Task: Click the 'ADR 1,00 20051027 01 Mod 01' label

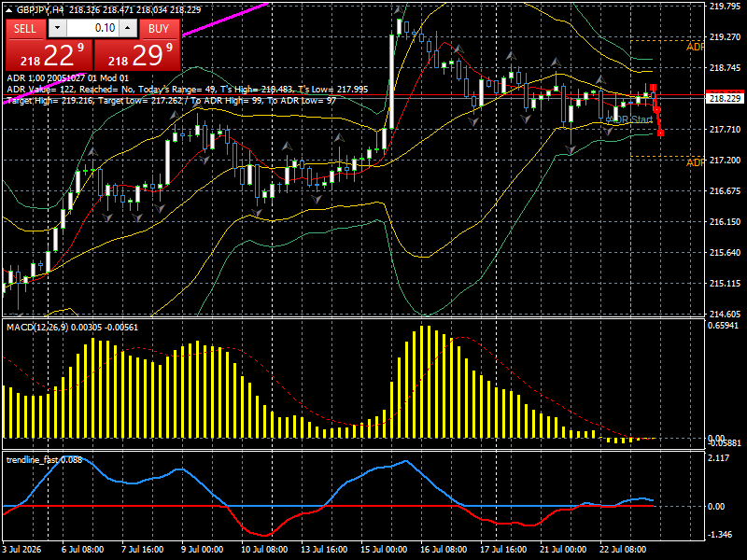Action: click(x=67, y=78)
